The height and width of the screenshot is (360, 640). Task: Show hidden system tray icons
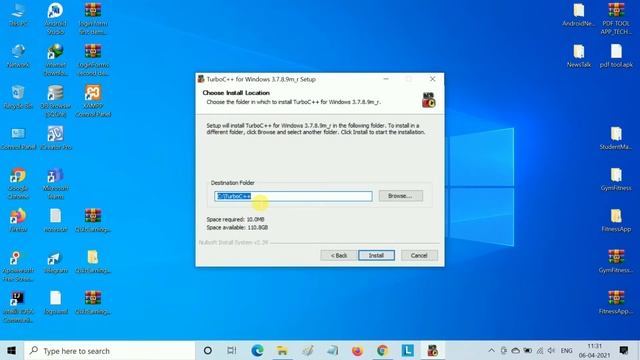(491, 351)
